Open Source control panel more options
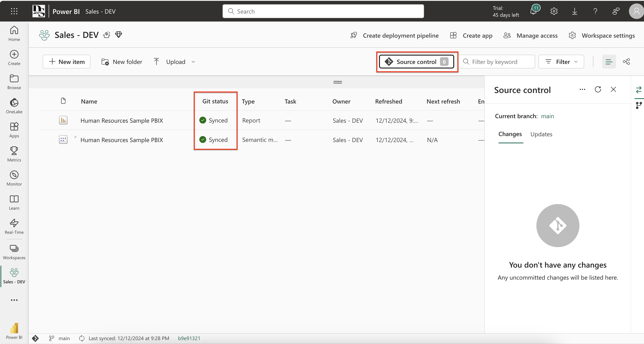 click(x=582, y=89)
